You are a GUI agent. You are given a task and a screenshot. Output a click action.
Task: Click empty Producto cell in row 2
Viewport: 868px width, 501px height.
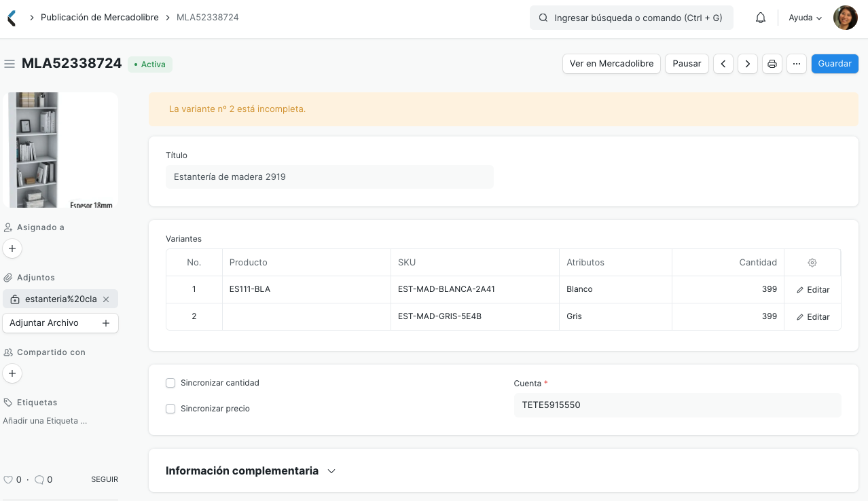[x=306, y=316]
